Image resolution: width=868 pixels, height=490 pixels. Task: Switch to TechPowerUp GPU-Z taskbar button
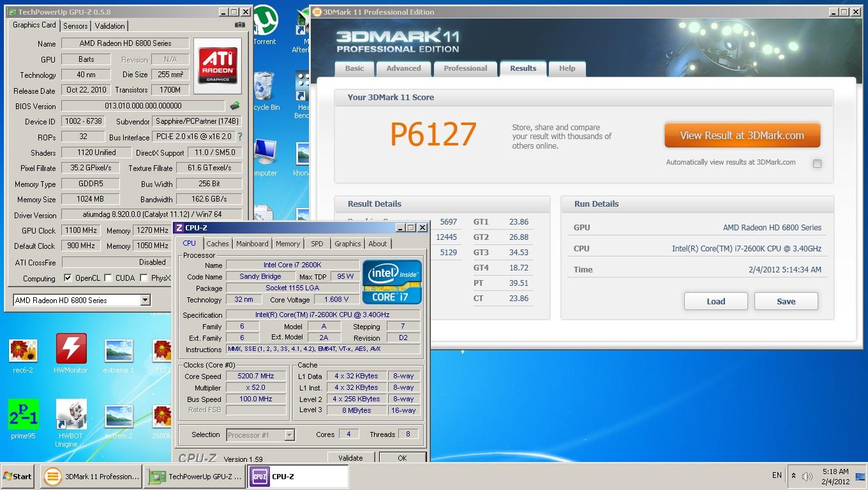click(x=195, y=476)
